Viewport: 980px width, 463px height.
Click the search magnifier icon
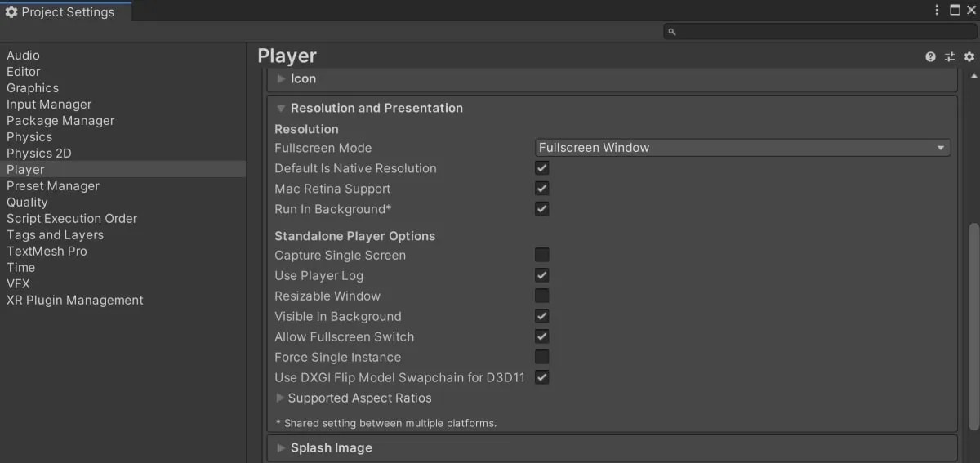[x=672, y=32]
